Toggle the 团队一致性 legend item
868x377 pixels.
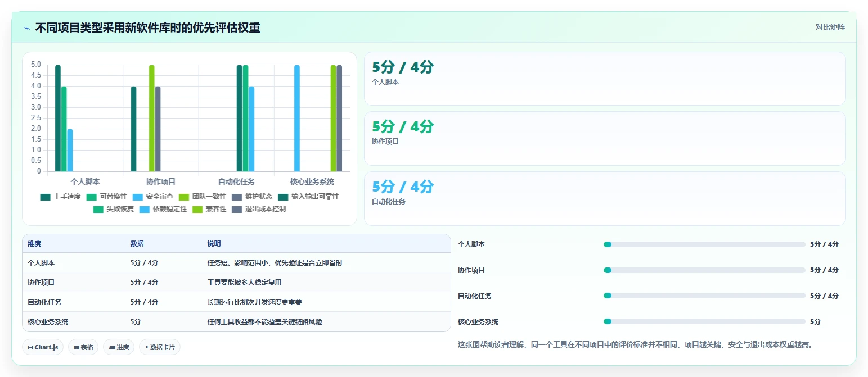203,197
